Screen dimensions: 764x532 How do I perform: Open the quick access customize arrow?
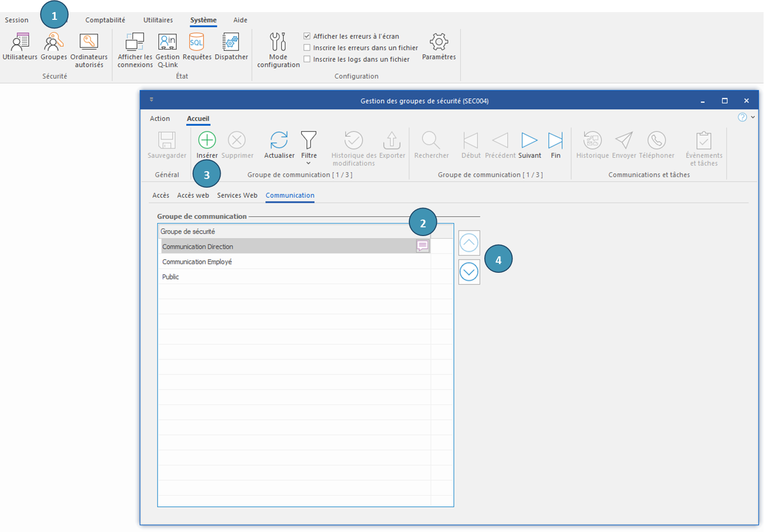click(151, 100)
